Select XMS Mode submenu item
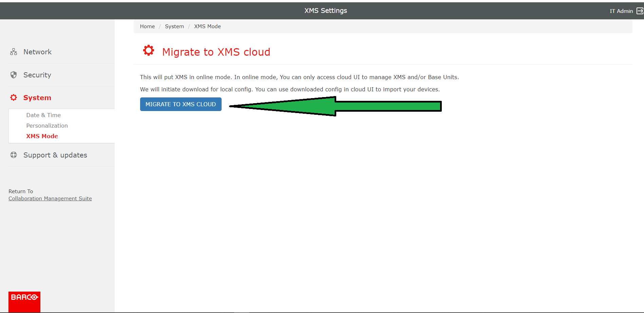The image size is (644, 313). (42, 136)
